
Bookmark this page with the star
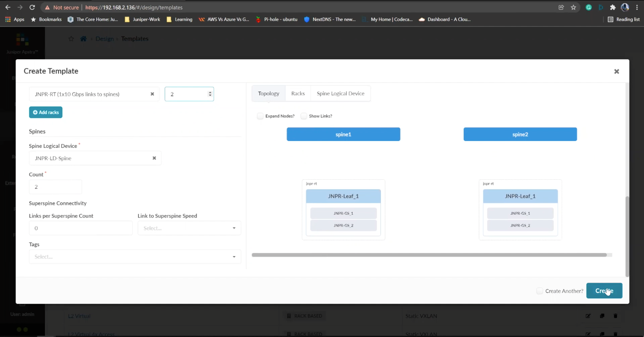click(574, 7)
